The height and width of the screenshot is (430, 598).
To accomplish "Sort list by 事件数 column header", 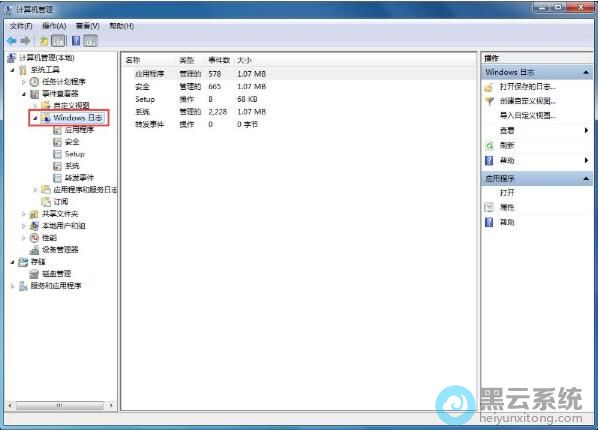I will 220,60.
